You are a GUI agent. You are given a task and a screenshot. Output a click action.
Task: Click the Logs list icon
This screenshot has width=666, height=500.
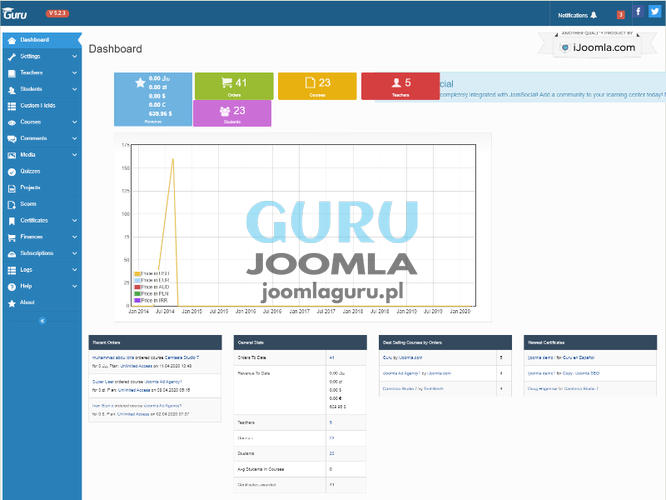pyautogui.click(x=12, y=270)
